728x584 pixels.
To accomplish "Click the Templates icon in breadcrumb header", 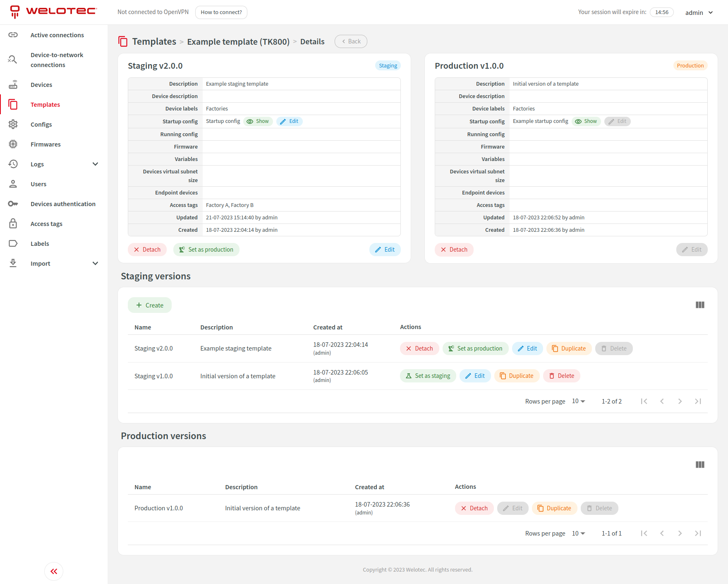I will (123, 41).
